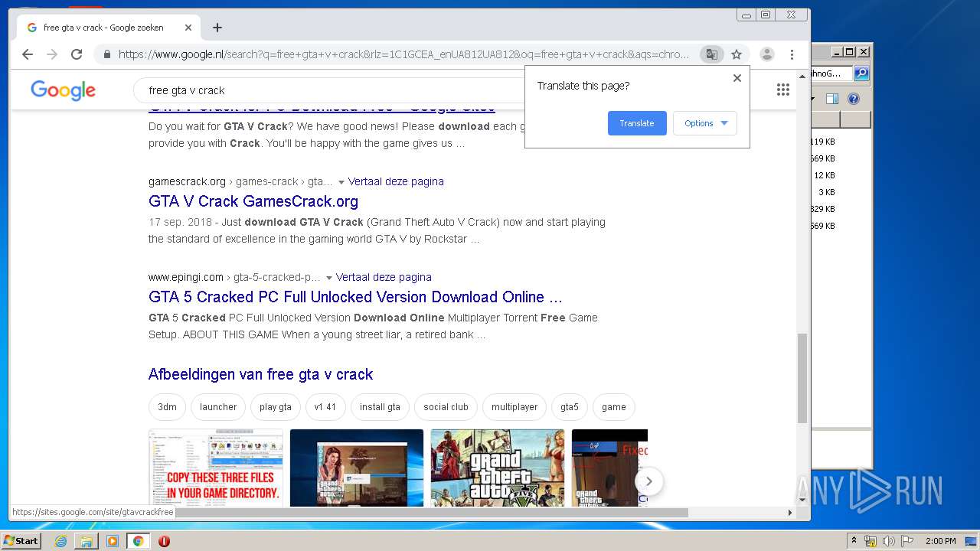Expand dropdown arrow next to gamescrack.org result
This screenshot has width=980, height=551.
pyautogui.click(x=341, y=182)
